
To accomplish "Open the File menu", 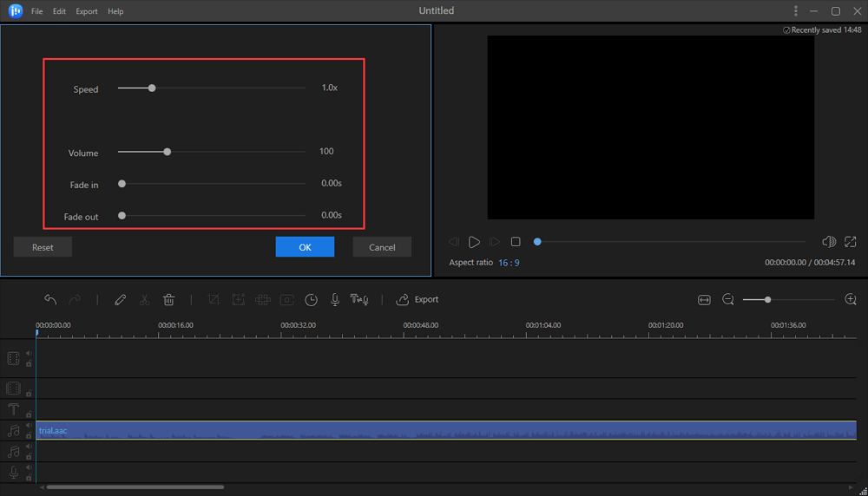I will (x=36, y=12).
